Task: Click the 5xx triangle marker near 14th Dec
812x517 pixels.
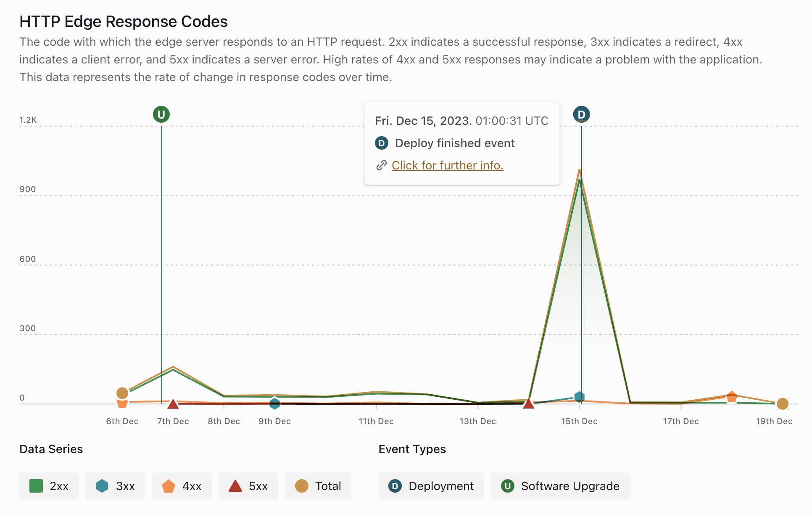Action: coord(528,404)
